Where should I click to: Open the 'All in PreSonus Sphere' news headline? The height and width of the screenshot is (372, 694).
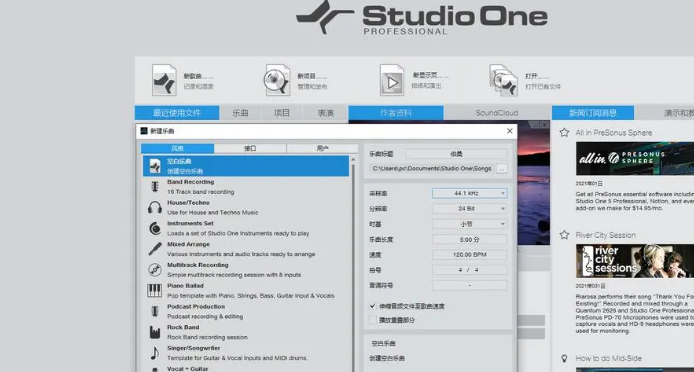click(x=613, y=132)
